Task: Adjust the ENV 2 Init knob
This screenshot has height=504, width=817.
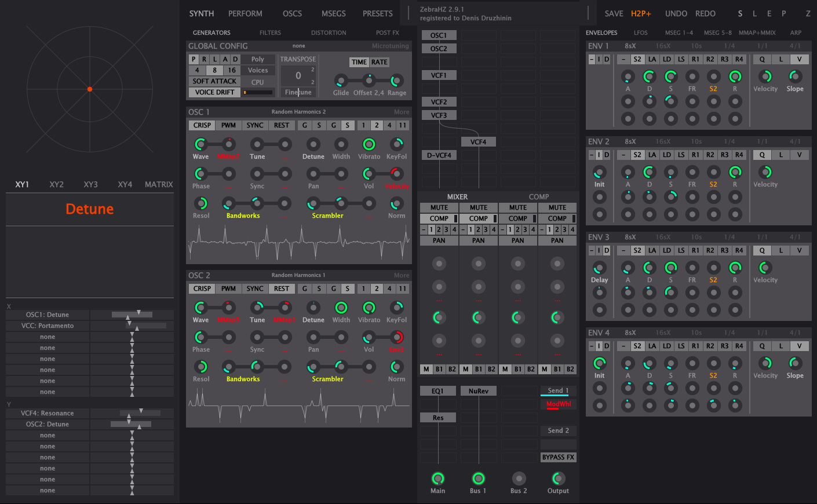Action: click(599, 172)
